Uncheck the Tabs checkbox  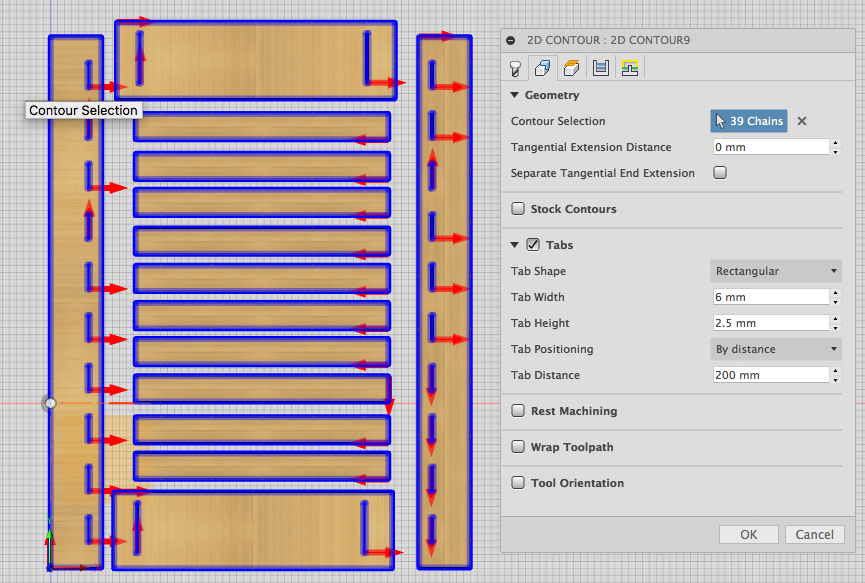point(533,245)
